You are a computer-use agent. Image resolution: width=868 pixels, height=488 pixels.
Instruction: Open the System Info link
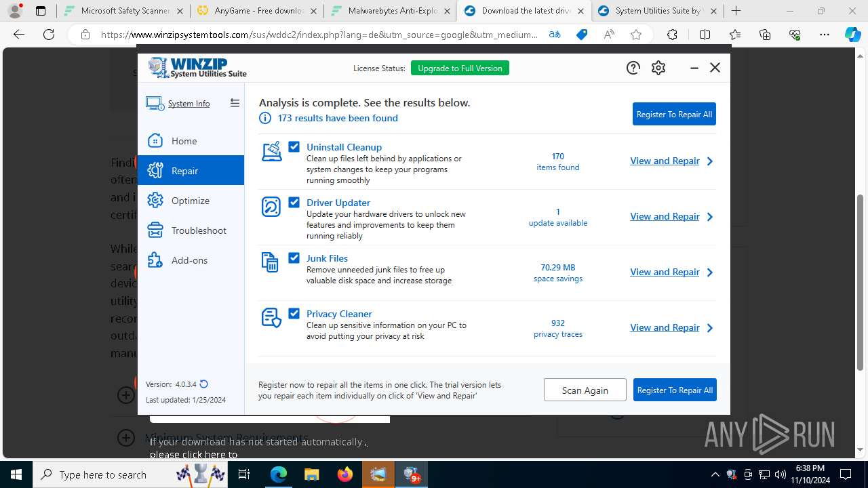pos(189,104)
